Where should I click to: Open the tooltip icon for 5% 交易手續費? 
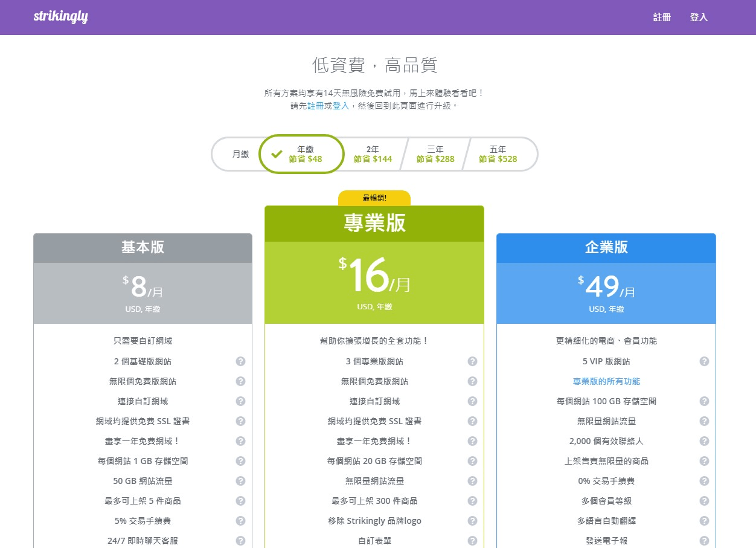240,521
